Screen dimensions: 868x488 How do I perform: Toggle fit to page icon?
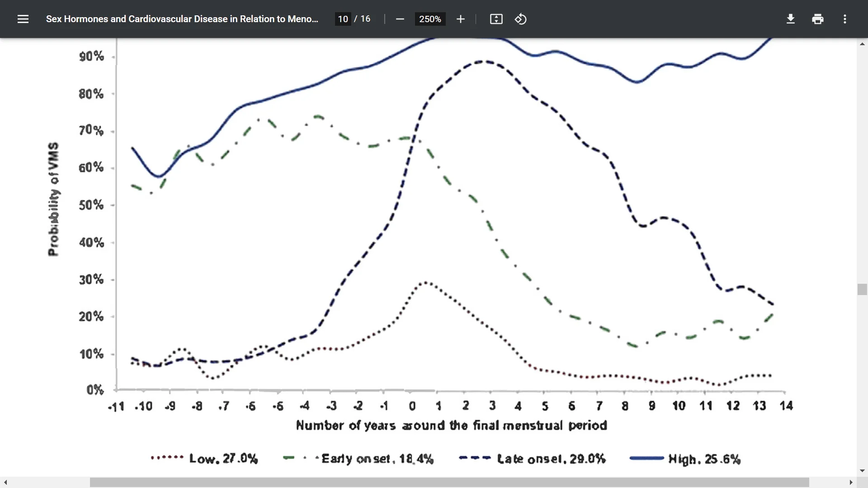click(496, 19)
